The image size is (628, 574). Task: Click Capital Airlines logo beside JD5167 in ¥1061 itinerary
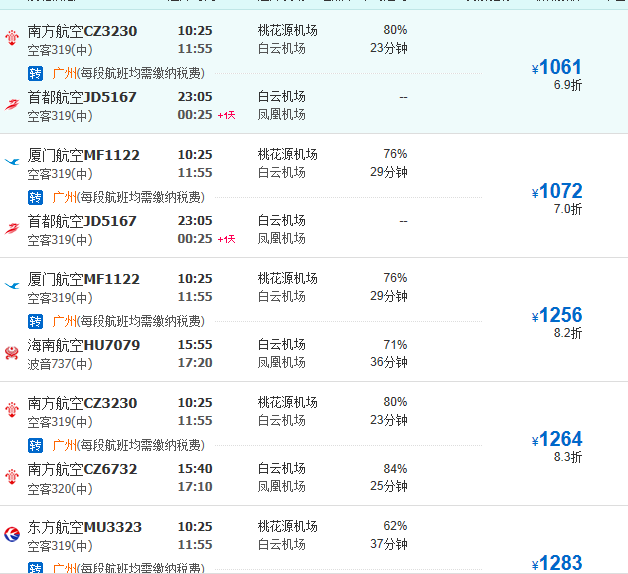click(x=12, y=105)
